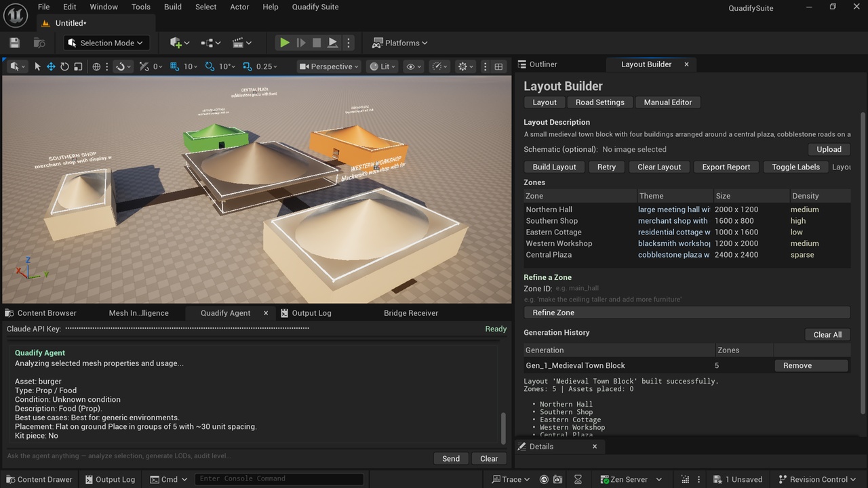Close the Quadify Agent tab
Viewport: 868px width, 488px height.
[x=266, y=313]
